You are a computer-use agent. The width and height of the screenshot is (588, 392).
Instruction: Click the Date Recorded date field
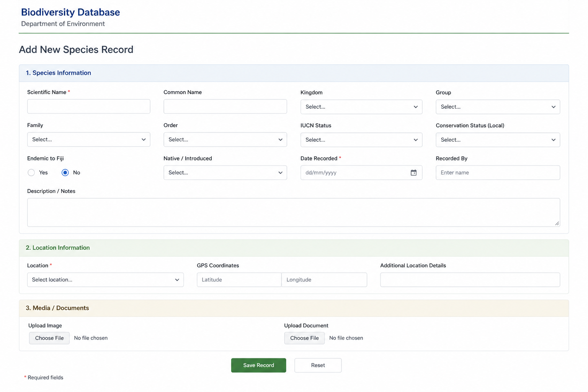[361, 173]
